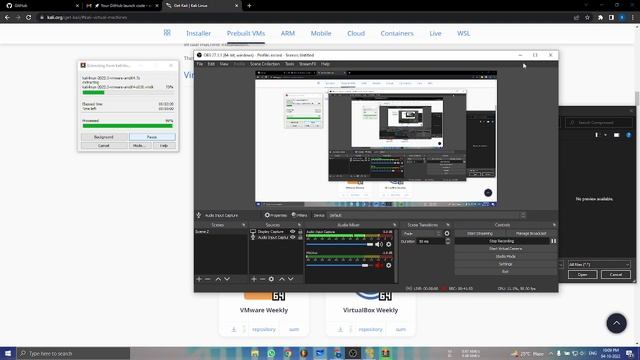Switch to the ARM tab on Kali page
Screen dimensions: 640x360
[x=288, y=33]
